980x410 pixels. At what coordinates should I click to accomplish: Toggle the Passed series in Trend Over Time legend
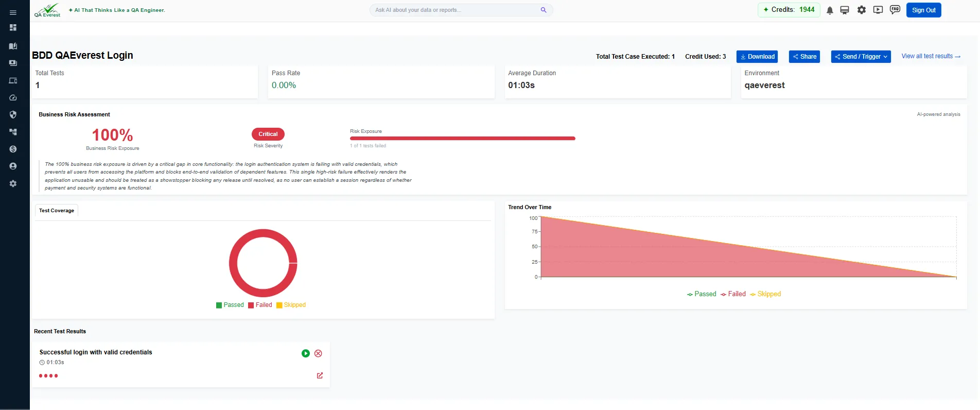click(702, 294)
